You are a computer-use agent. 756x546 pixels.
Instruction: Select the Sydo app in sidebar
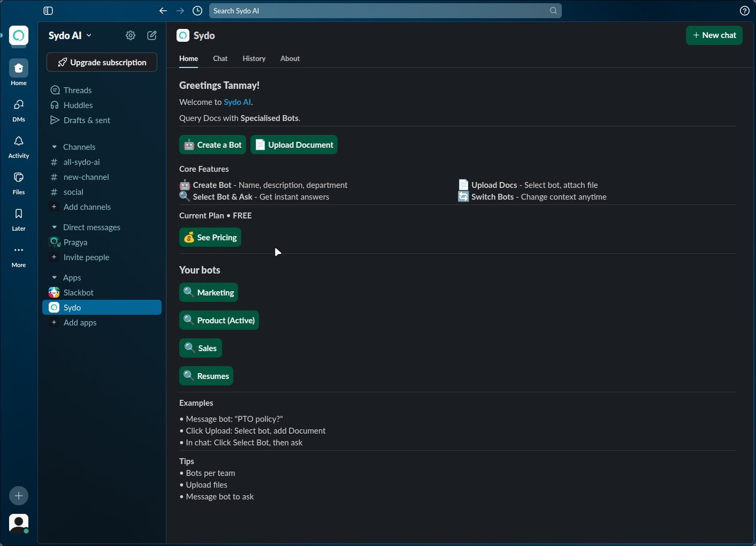point(102,307)
